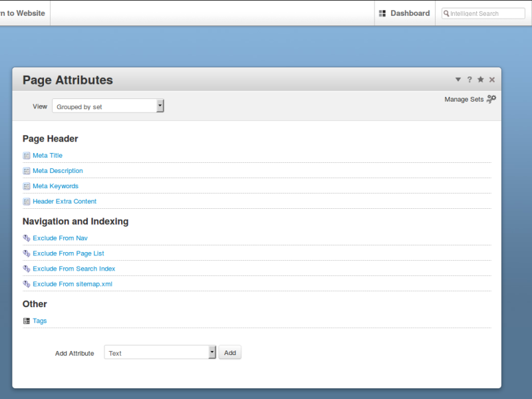This screenshot has width=532, height=399.
Task: Click the Other section heading
Action: pos(35,304)
